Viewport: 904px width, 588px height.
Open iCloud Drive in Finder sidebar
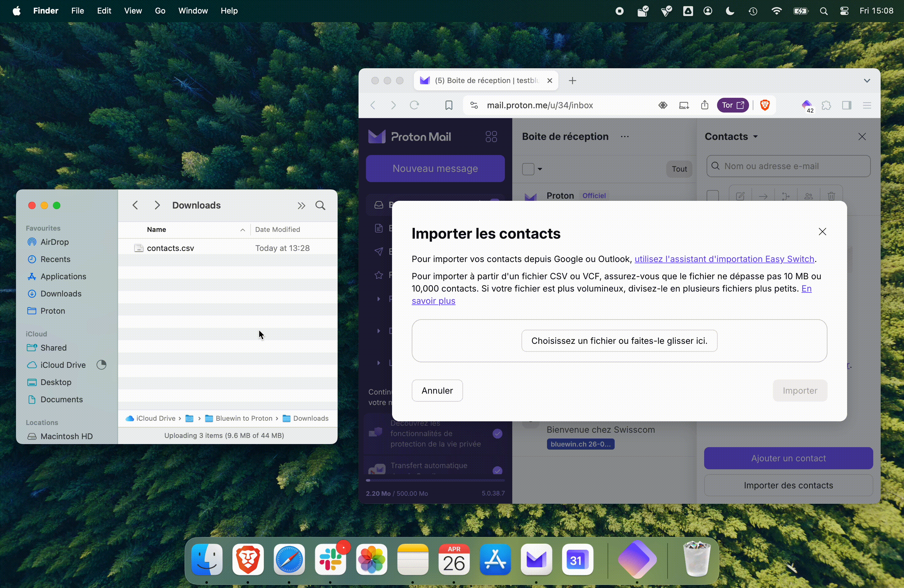coord(63,365)
